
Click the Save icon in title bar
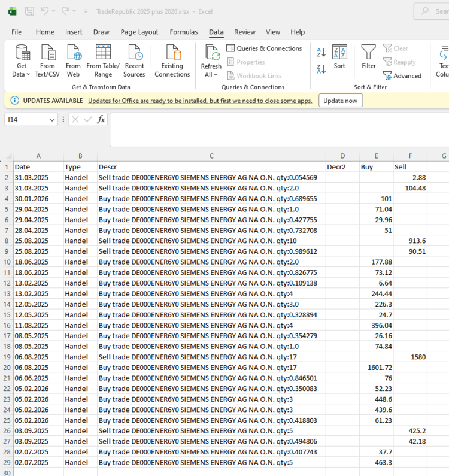(x=29, y=11)
